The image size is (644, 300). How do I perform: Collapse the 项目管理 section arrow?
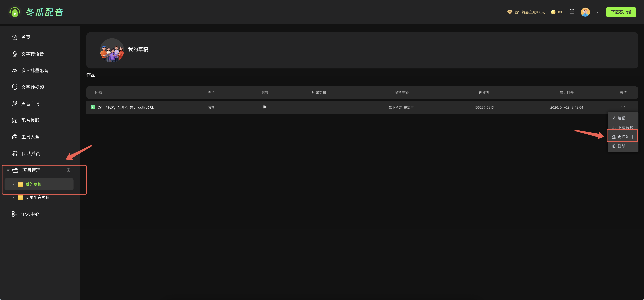pos(8,170)
